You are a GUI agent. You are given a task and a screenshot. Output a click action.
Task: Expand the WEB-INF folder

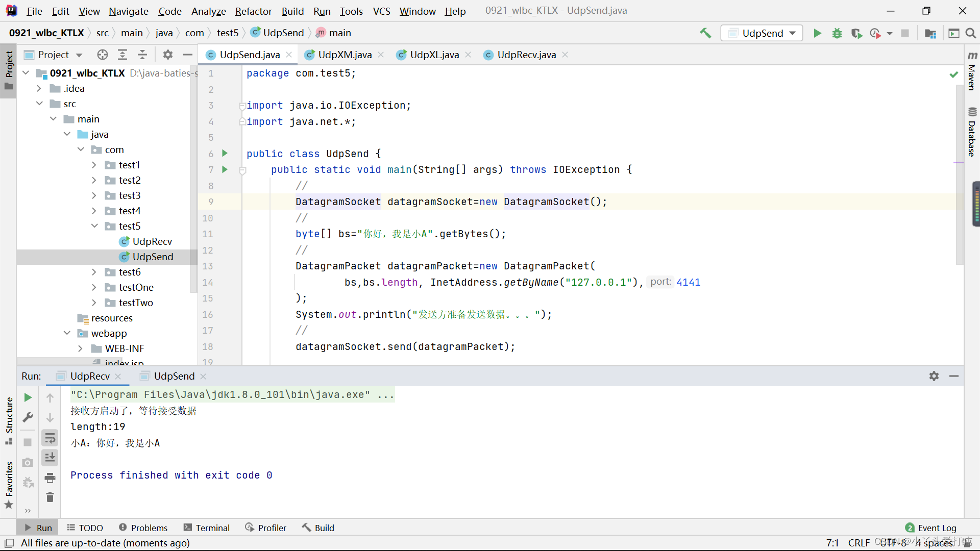[80, 348]
